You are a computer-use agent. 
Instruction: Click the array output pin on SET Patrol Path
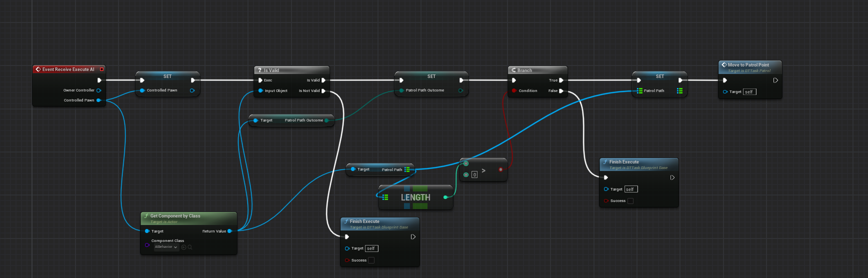pos(679,91)
